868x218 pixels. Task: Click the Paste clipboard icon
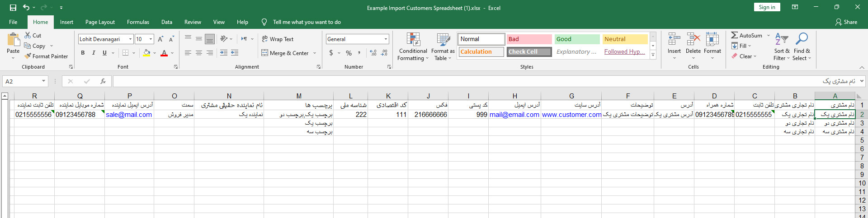13,40
